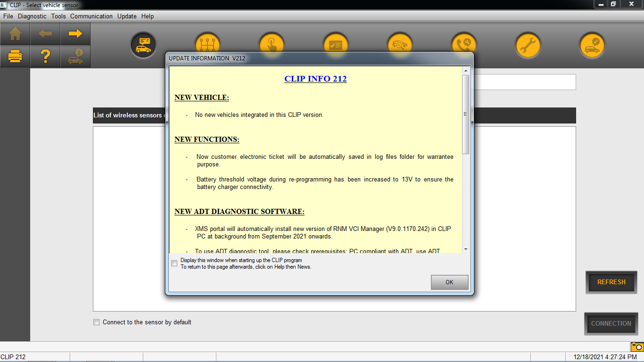Click the car with checkmark icon
This screenshot has width=644, height=362.
[592, 45]
